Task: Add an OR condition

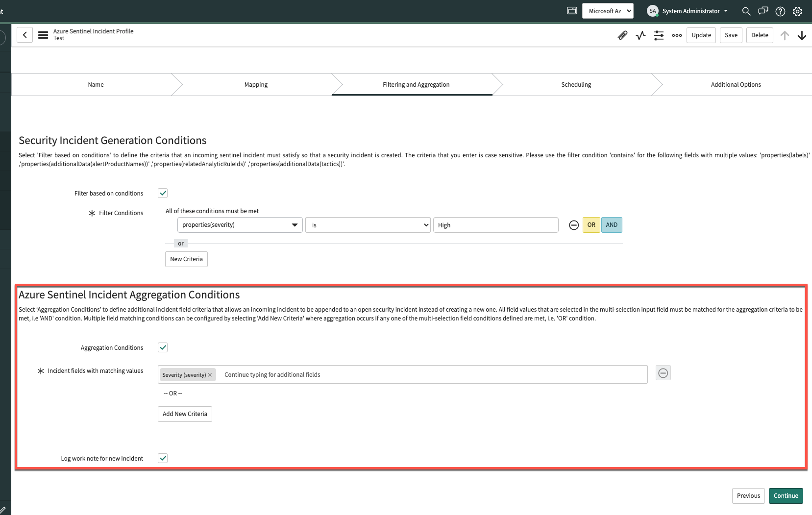Action: [x=591, y=225]
